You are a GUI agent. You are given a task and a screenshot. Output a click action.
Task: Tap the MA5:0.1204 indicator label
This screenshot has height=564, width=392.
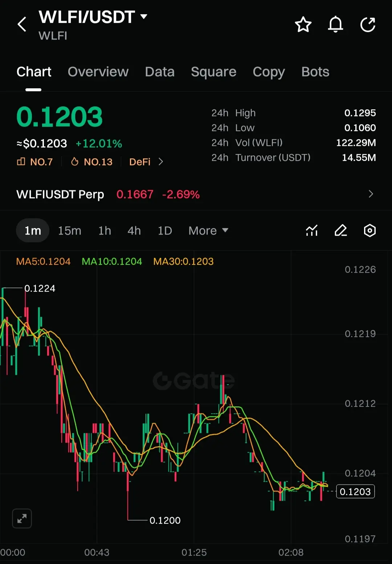[x=43, y=261]
